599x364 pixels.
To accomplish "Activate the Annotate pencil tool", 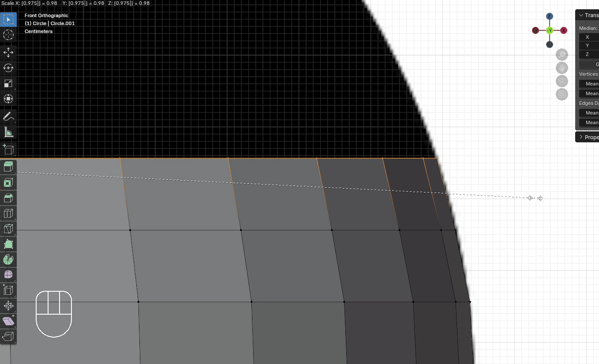I will (8, 117).
